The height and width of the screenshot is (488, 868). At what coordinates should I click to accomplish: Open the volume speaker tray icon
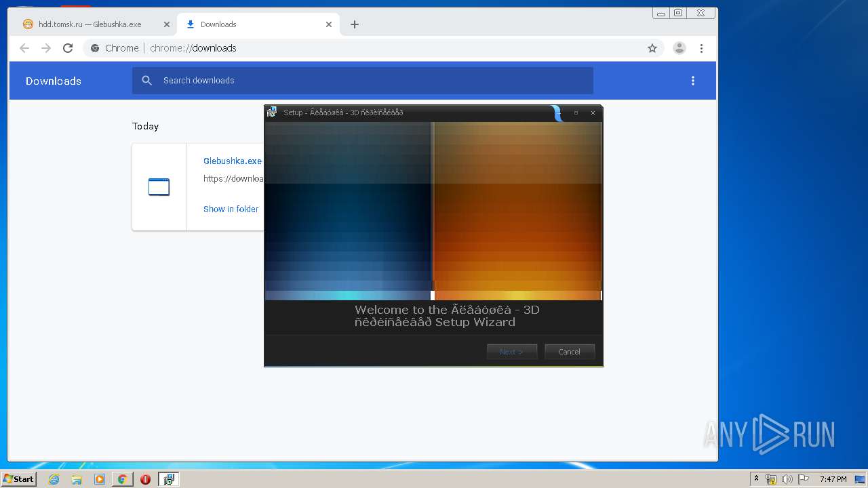pyautogui.click(x=787, y=479)
